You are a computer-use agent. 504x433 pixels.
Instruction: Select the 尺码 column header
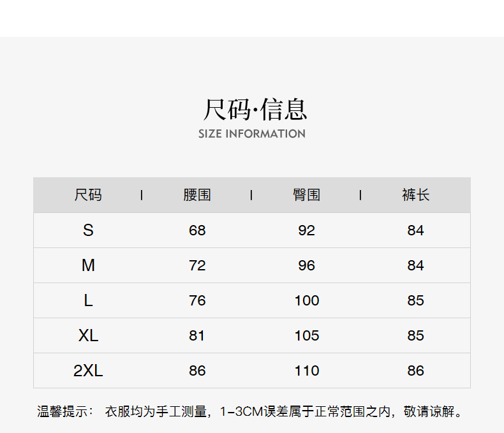coord(88,195)
